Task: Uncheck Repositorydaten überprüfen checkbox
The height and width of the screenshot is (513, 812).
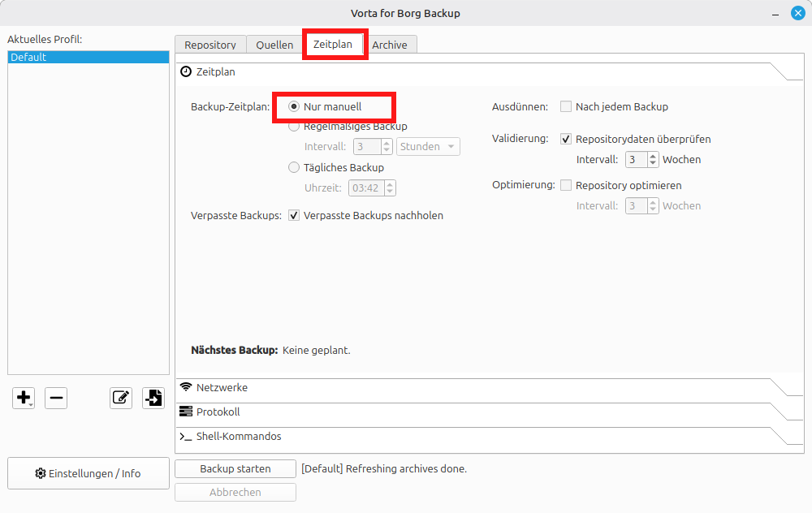Action: (x=566, y=139)
